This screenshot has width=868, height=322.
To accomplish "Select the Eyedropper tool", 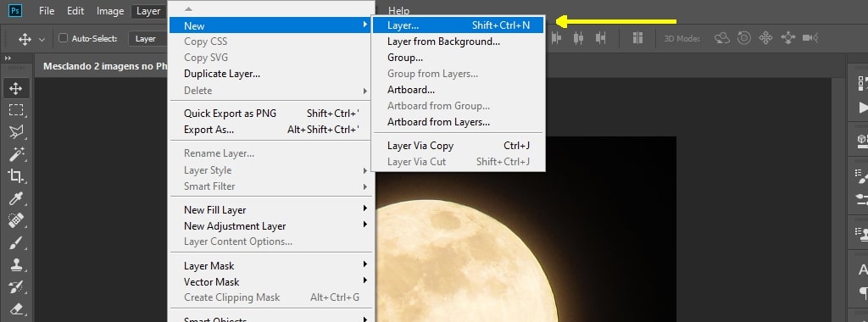I will (15, 198).
